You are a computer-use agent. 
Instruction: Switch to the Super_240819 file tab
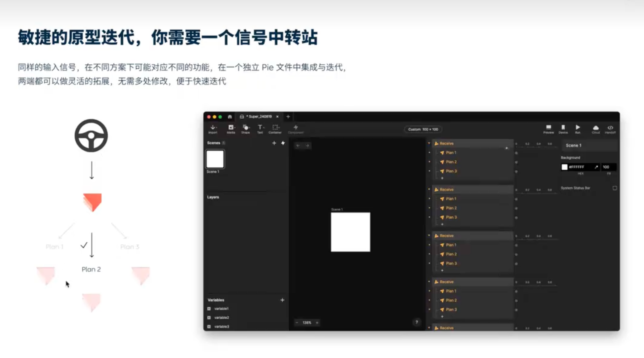pyautogui.click(x=259, y=116)
